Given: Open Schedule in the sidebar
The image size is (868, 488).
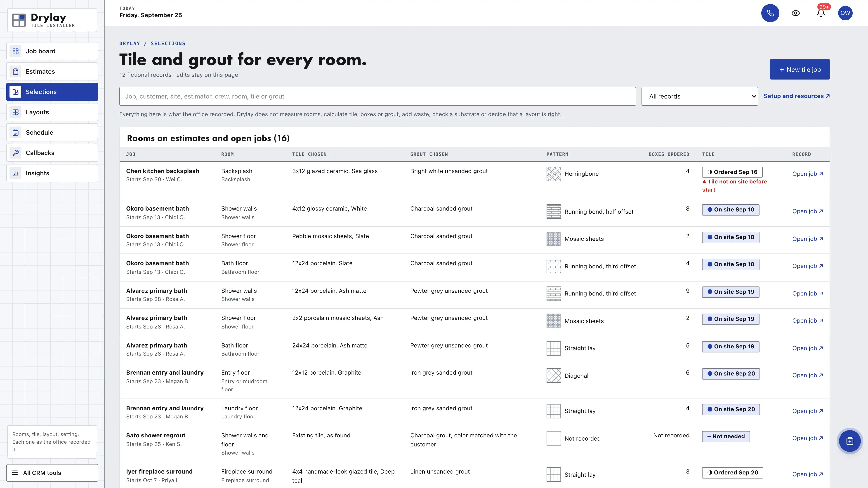Looking at the screenshot, I should pyautogui.click(x=52, y=132).
